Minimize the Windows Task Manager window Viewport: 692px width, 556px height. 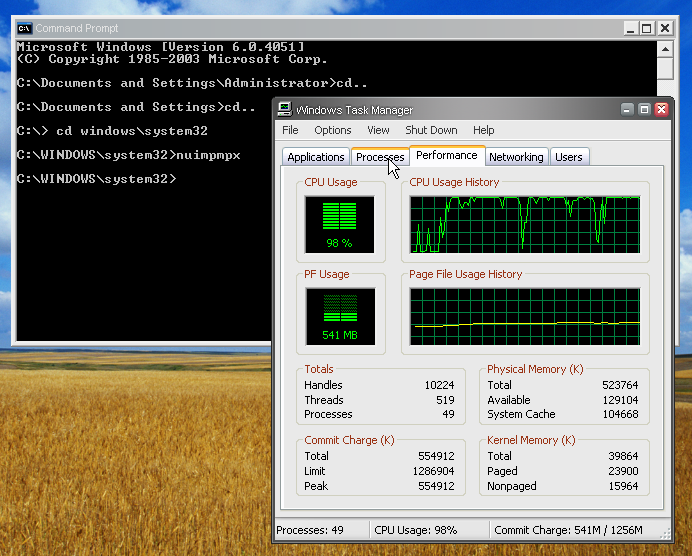tap(627, 109)
